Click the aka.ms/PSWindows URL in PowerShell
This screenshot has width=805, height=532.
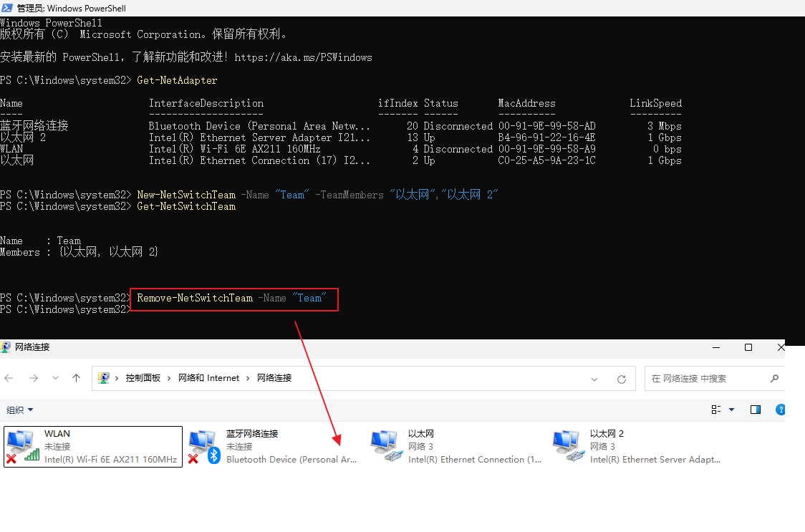click(x=303, y=57)
